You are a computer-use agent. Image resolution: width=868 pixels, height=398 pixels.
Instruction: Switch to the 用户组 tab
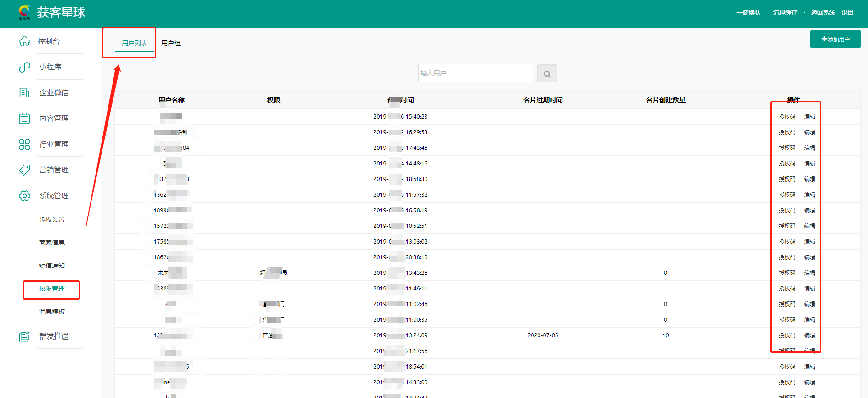[x=171, y=43]
